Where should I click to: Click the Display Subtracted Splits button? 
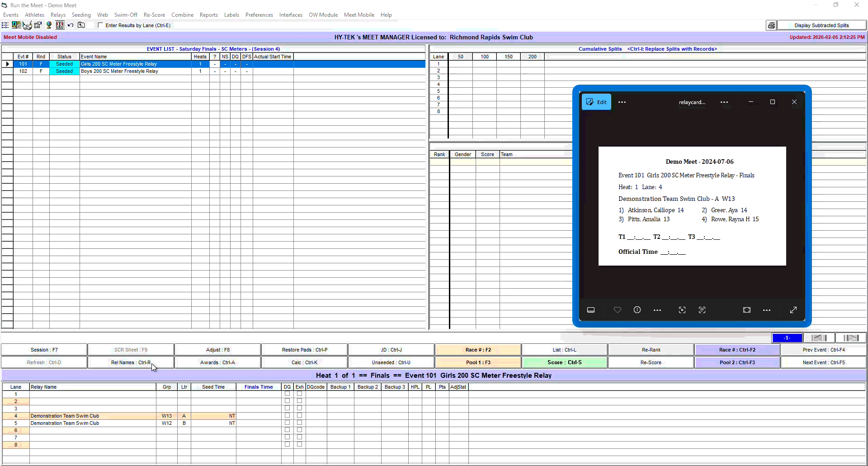821,25
